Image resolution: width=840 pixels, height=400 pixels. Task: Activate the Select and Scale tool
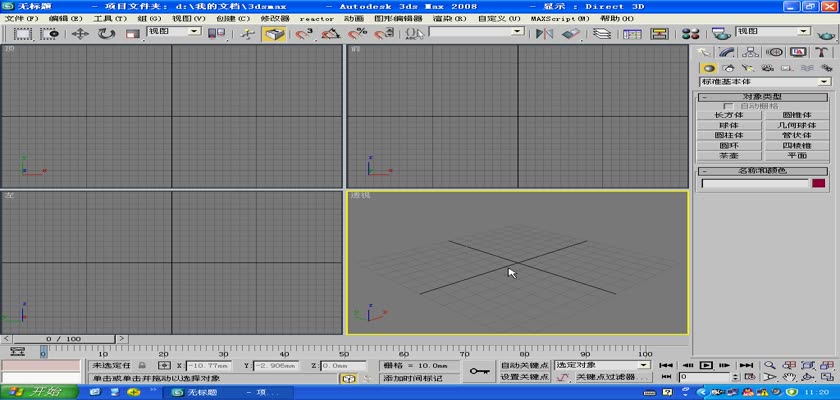pos(132,34)
